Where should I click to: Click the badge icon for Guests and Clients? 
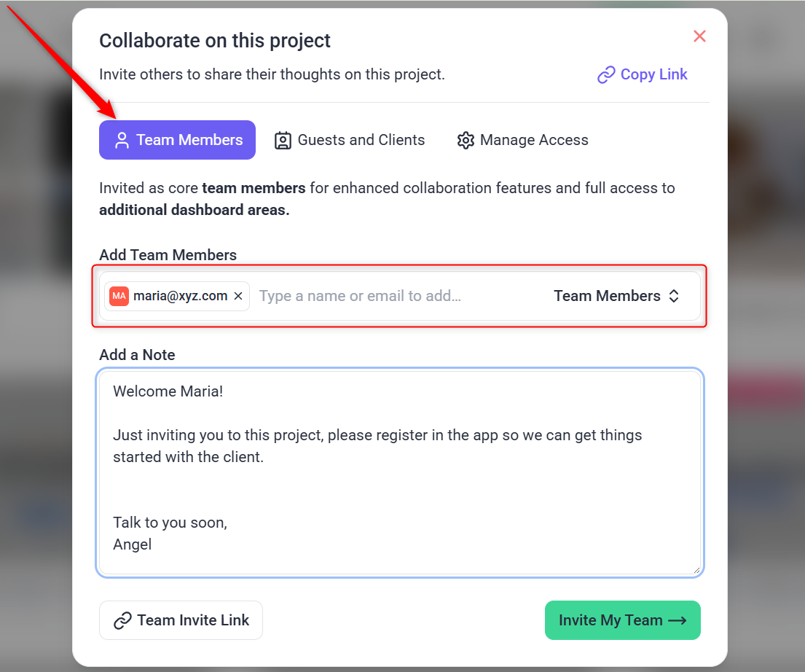283,140
